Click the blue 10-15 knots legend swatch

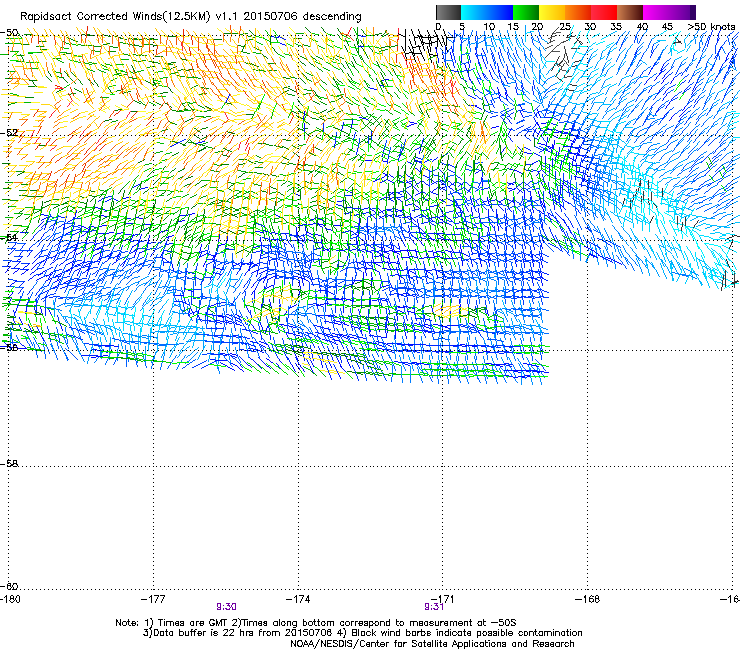coord(500,12)
